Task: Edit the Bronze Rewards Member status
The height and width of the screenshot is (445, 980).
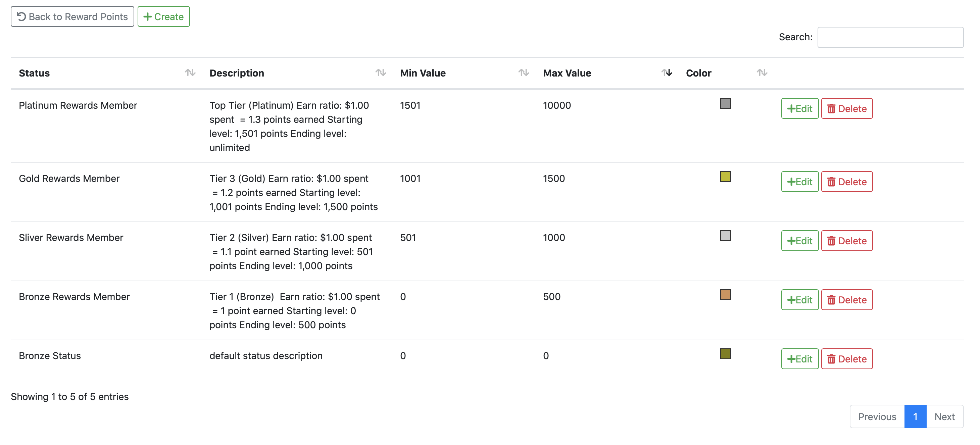Action: point(799,300)
